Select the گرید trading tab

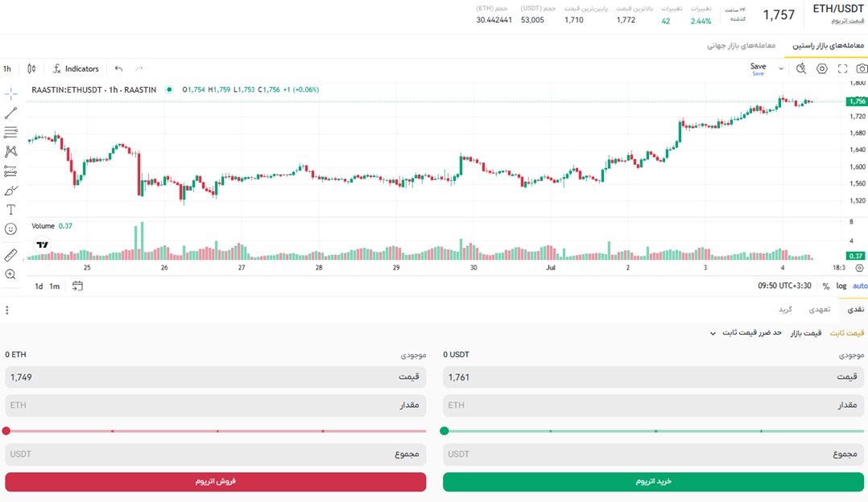pyautogui.click(x=786, y=309)
